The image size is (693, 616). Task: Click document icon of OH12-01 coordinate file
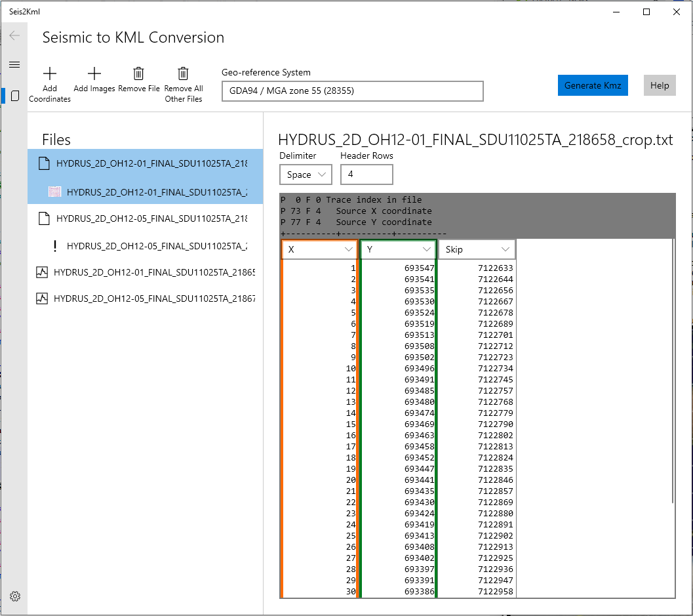(x=44, y=163)
